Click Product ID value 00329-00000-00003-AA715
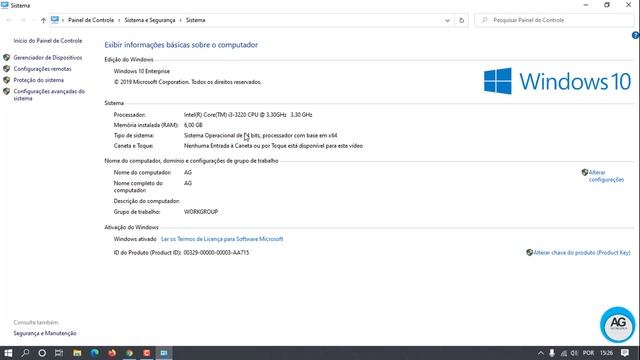 [216, 253]
